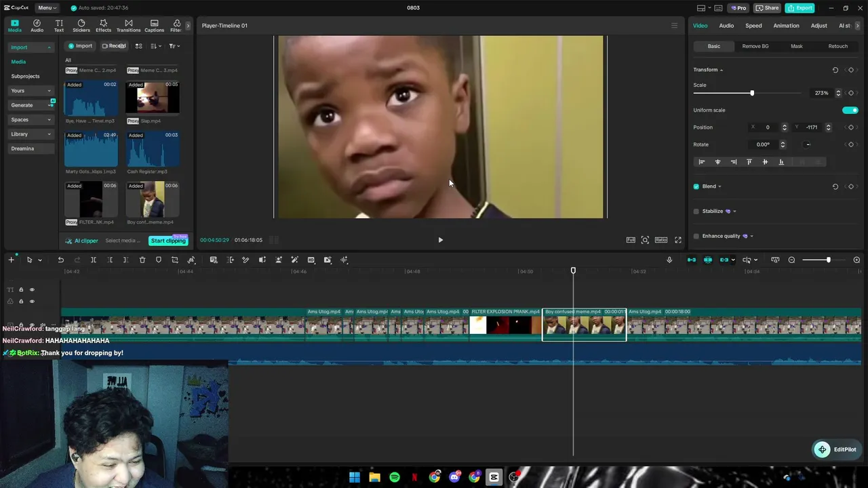Open the selection tool dropdown arrow
The height and width of the screenshot is (488, 868).
[40, 260]
